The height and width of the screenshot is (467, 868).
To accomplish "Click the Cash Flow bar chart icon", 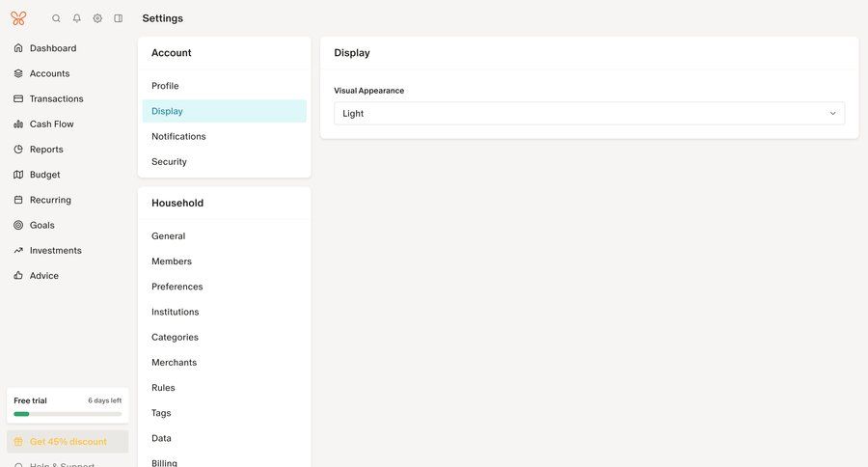I will click(x=18, y=124).
